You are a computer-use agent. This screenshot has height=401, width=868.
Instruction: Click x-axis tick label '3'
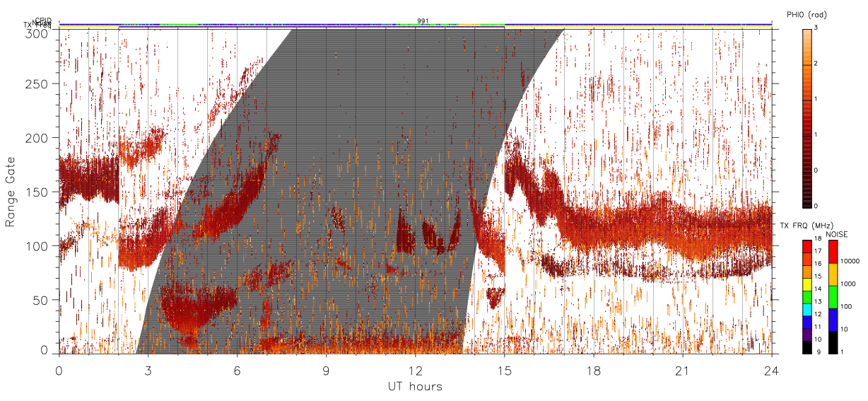(148, 371)
